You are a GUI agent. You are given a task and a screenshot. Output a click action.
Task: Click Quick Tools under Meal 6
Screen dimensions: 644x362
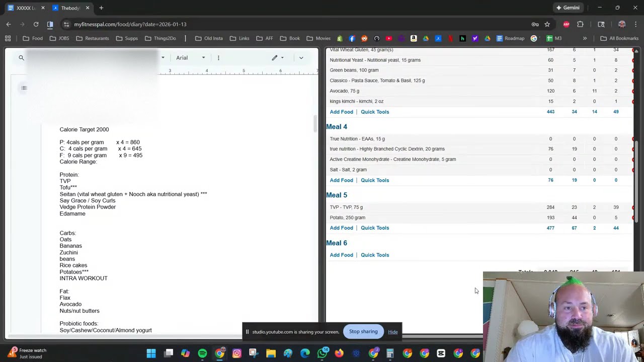(x=375, y=255)
